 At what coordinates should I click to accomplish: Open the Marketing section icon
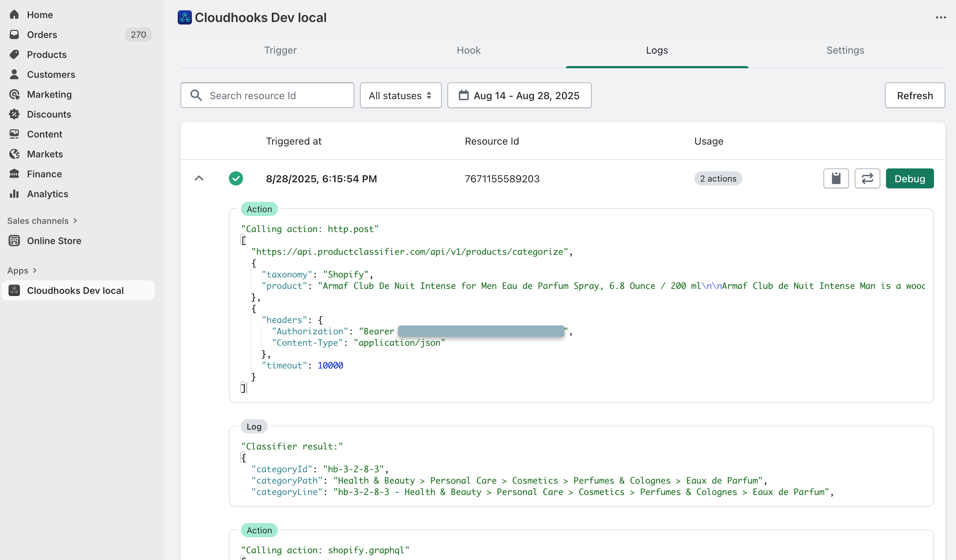point(15,94)
